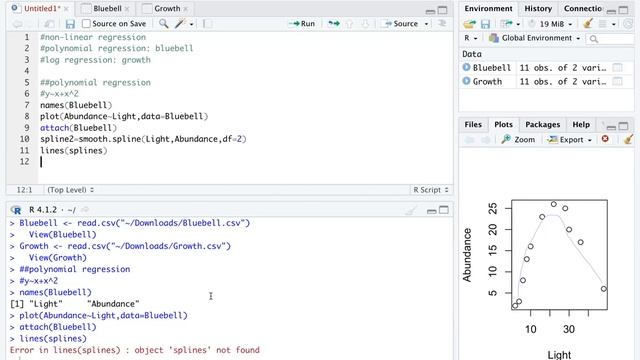640x360 pixels.
Task: Go back in source history arrow
Action: pyautogui.click(x=17, y=24)
